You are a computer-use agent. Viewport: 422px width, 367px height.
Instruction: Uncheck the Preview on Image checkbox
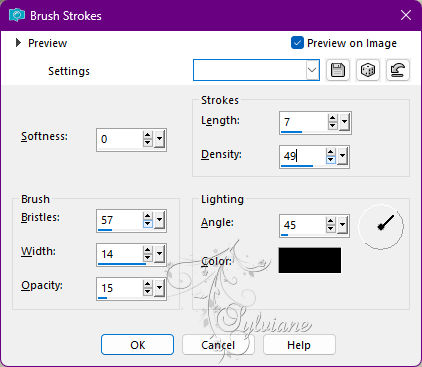coord(297,43)
